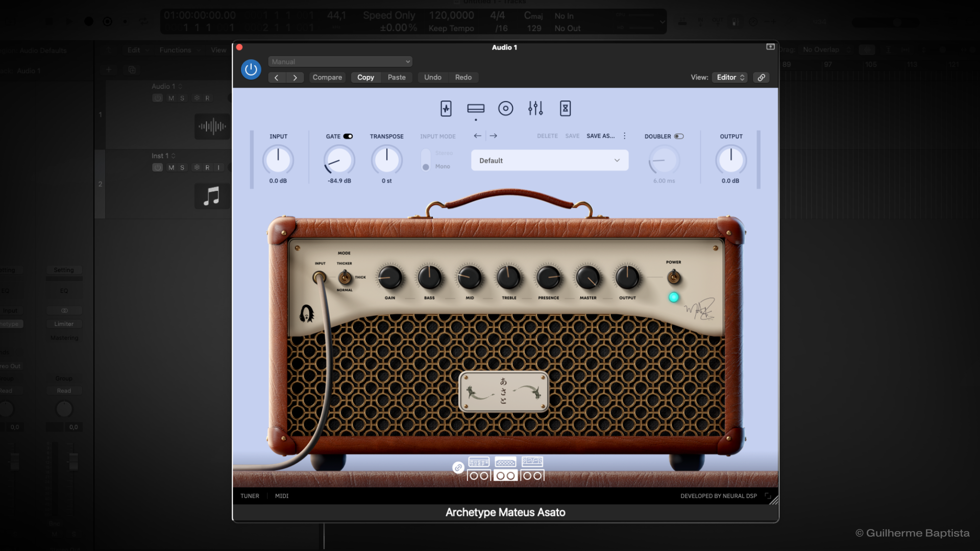Open the Manual settings dropdown
This screenshot has height=551, width=980.
tap(340, 62)
